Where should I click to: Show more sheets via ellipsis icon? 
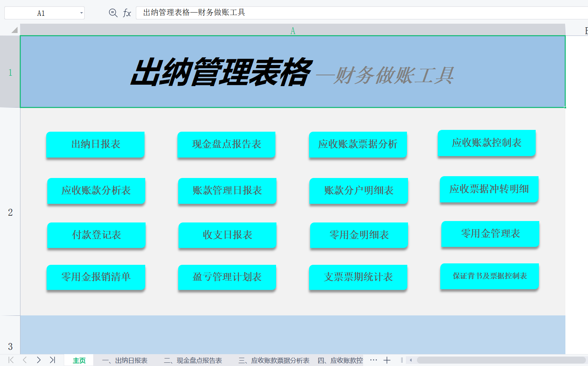pyautogui.click(x=373, y=360)
